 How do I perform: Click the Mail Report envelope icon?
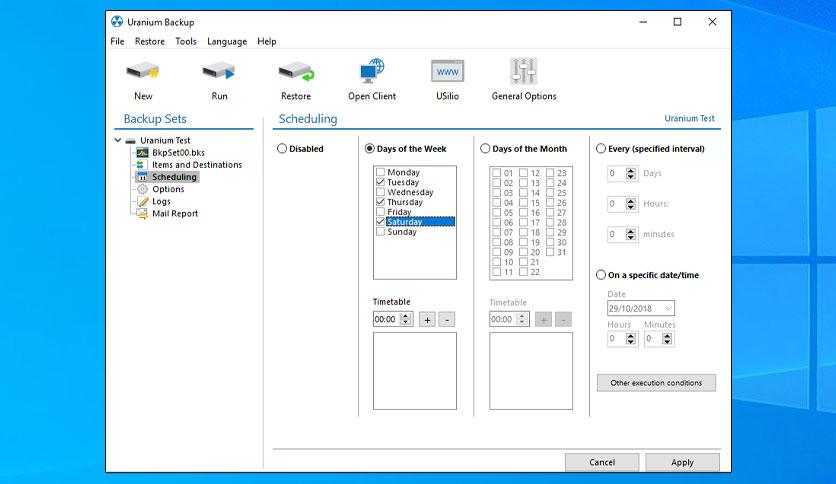pyautogui.click(x=142, y=214)
